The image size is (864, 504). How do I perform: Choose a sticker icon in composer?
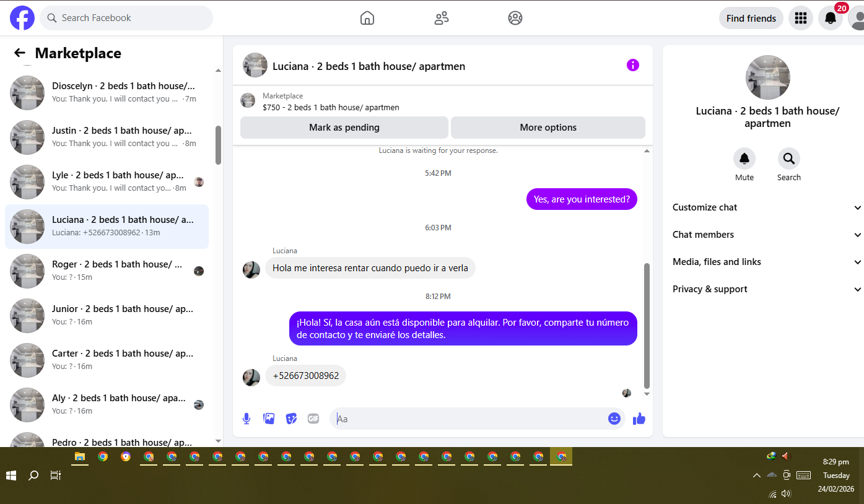click(291, 419)
